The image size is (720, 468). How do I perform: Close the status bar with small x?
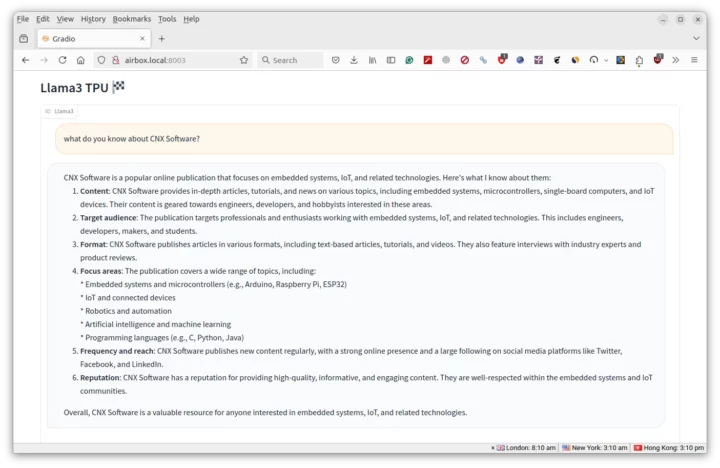493,448
